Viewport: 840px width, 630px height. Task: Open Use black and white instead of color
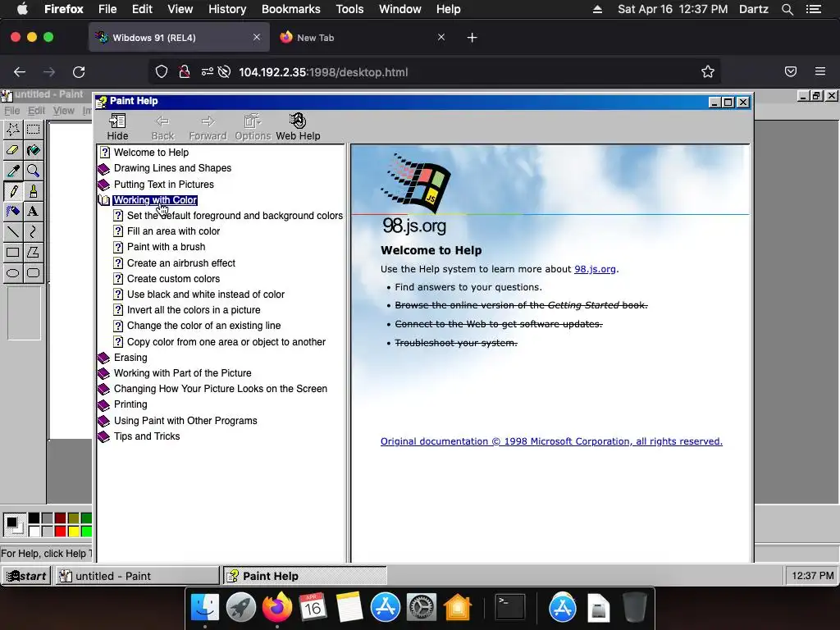[206, 294]
